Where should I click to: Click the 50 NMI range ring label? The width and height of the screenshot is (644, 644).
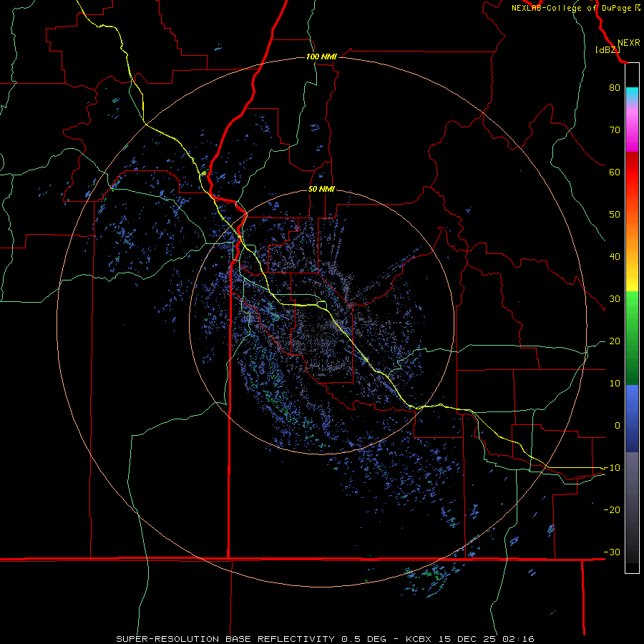[x=321, y=190]
